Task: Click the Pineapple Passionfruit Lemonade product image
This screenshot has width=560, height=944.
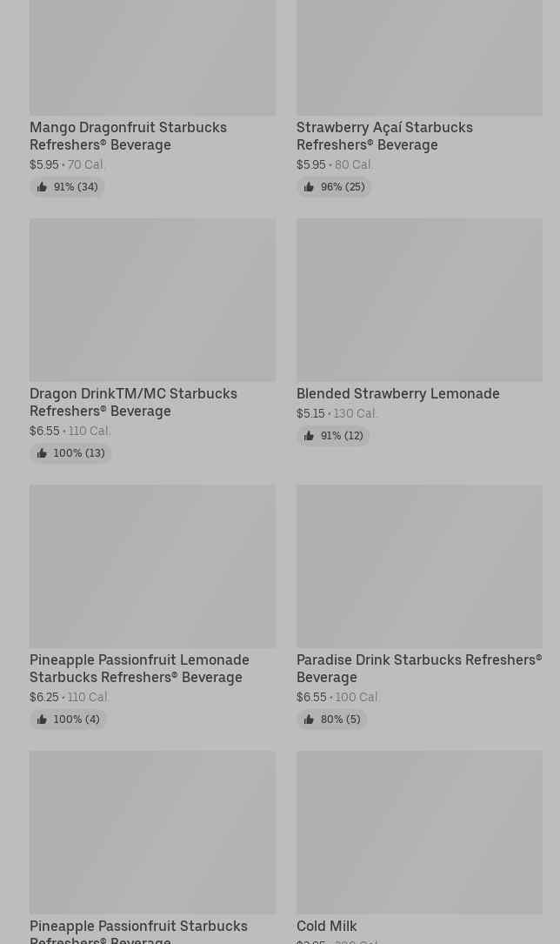Action: click(x=153, y=566)
